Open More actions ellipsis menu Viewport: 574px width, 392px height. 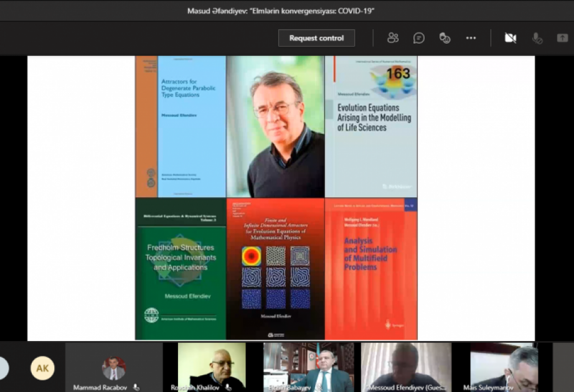[x=471, y=38]
